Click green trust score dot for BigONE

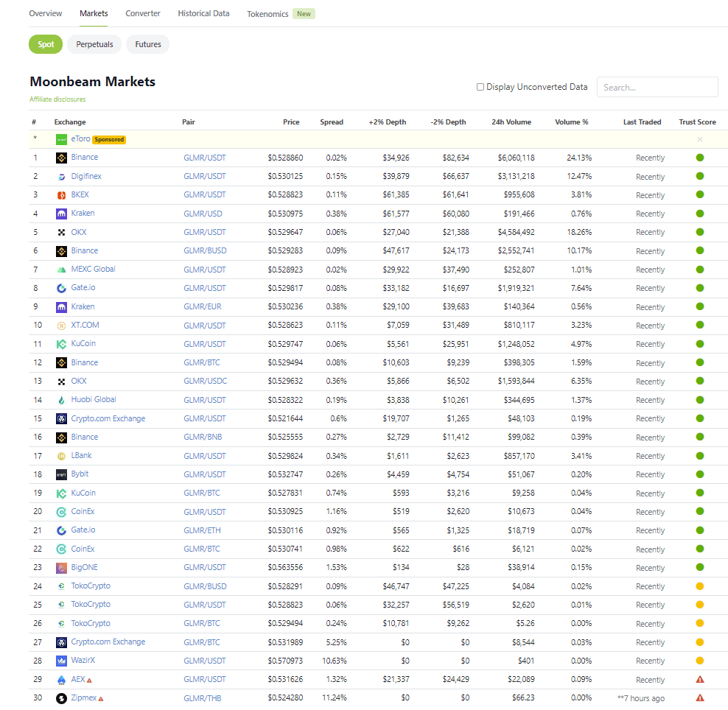pyautogui.click(x=700, y=567)
